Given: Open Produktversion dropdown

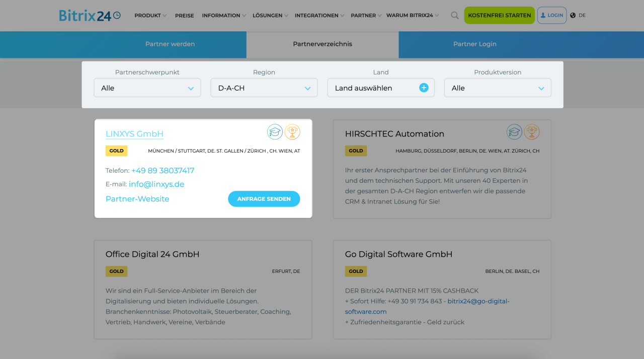Looking at the screenshot, I should click(x=498, y=88).
